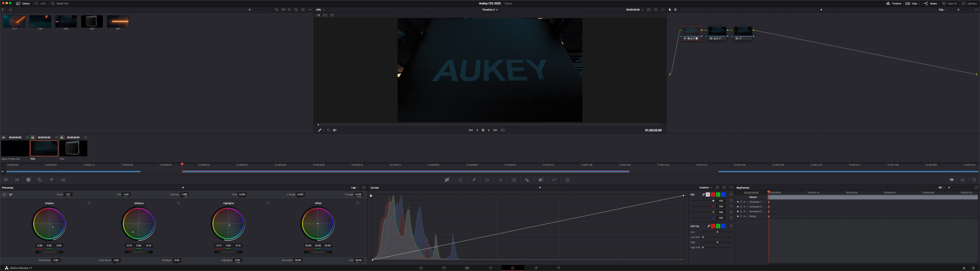Open the Log wheels mode dropdown

click(355, 188)
